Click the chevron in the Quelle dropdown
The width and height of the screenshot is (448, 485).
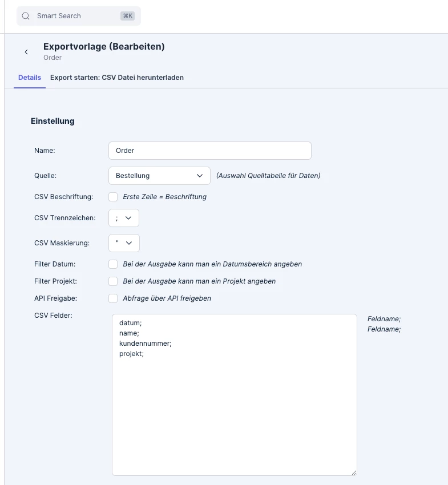pos(200,176)
